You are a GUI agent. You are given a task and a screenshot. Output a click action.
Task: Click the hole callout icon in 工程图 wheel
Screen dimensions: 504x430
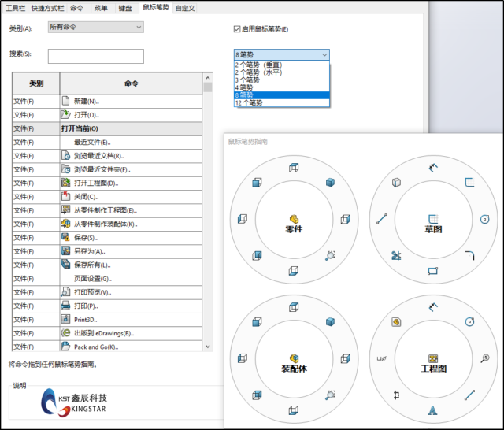381,358
